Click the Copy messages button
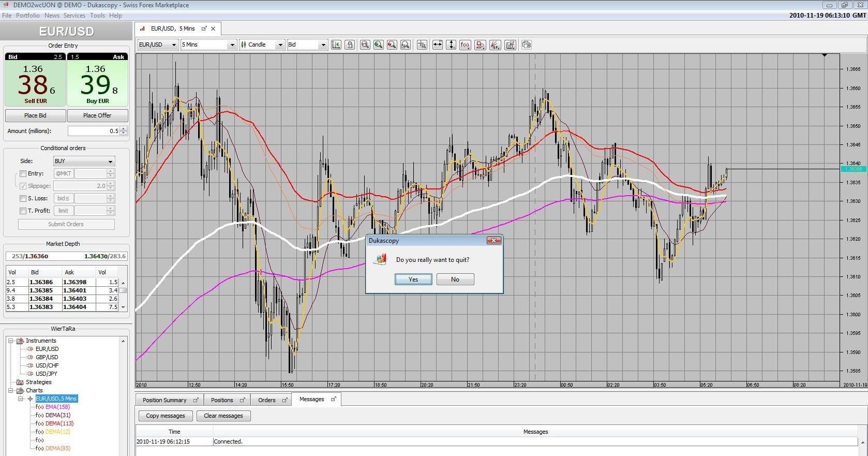868x456 pixels. pyautogui.click(x=166, y=416)
